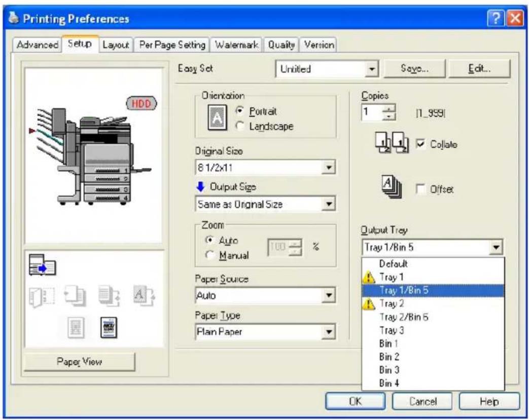Switch to the Advanced tab
Screen dimensions: 529x420
click(37, 45)
